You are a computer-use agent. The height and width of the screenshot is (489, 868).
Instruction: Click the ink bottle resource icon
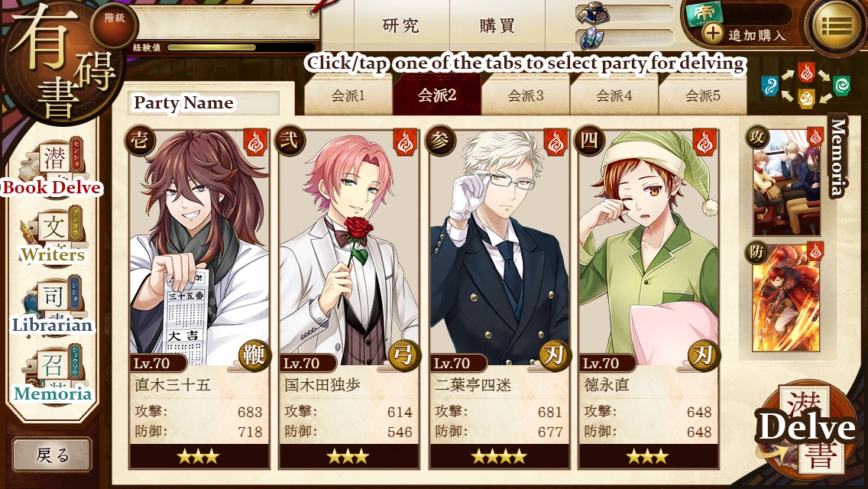(591, 13)
